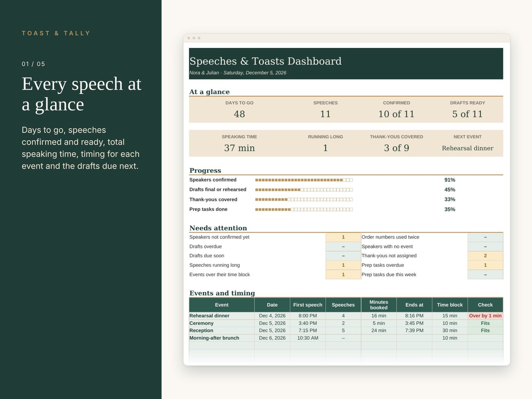Screen dimensions: 532x399
Task: Click the "Speeches & Toasts Dashboard" title
Action: click(265, 61)
